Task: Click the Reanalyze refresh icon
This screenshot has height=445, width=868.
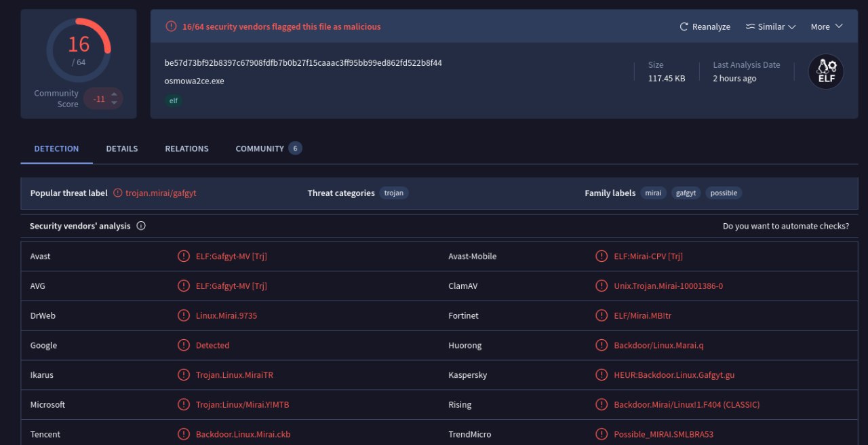Action: [684, 26]
